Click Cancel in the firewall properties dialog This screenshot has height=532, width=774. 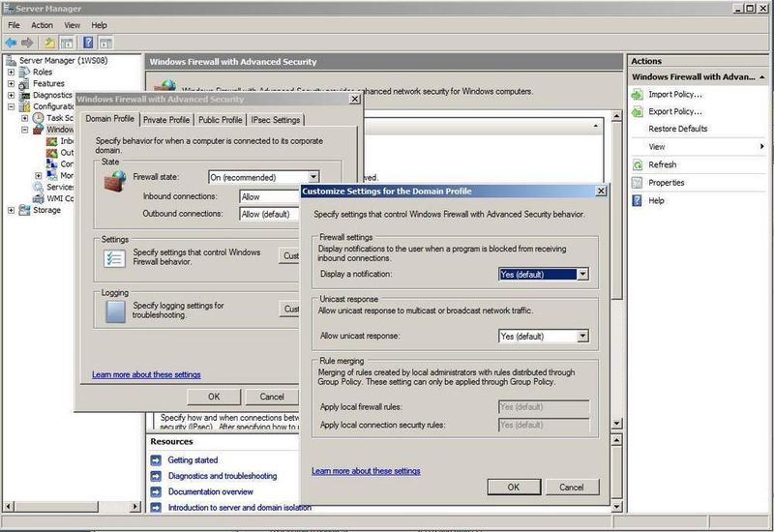(x=272, y=397)
